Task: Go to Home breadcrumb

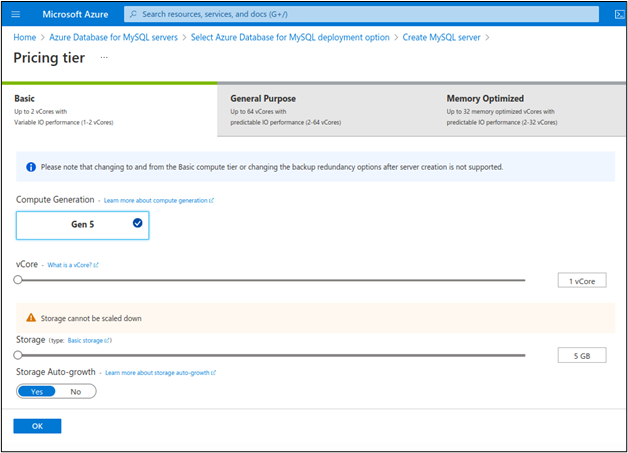Action: [24, 37]
